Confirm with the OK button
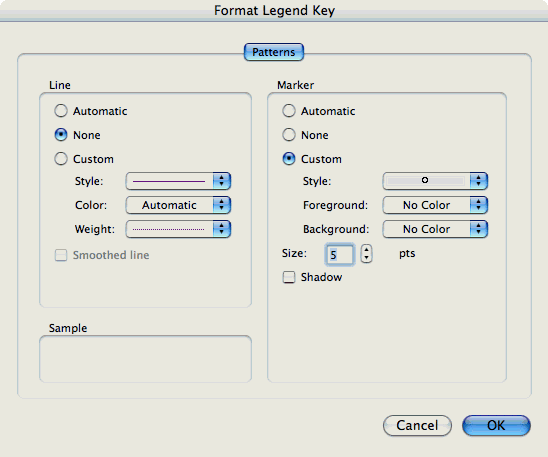This screenshot has width=548, height=457. coord(496,426)
